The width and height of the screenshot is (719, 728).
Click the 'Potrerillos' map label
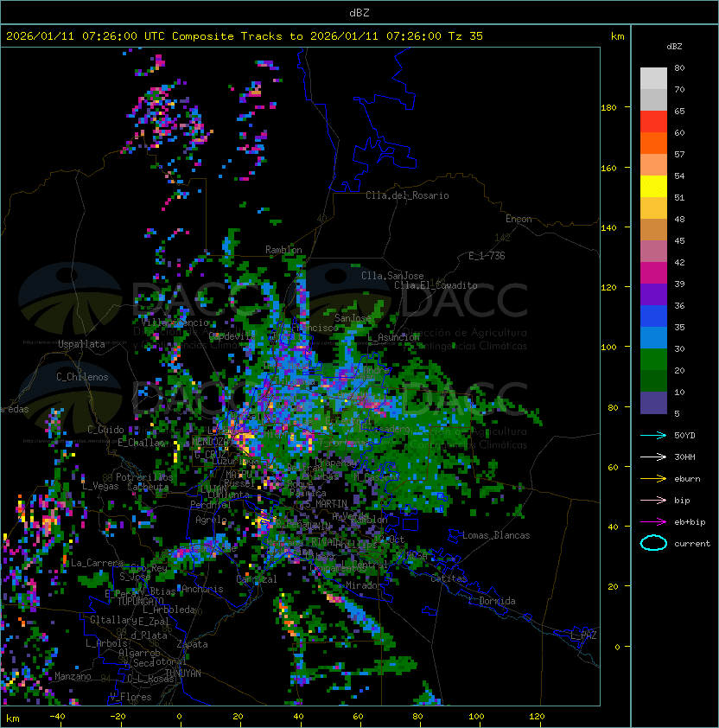click(144, 477)
